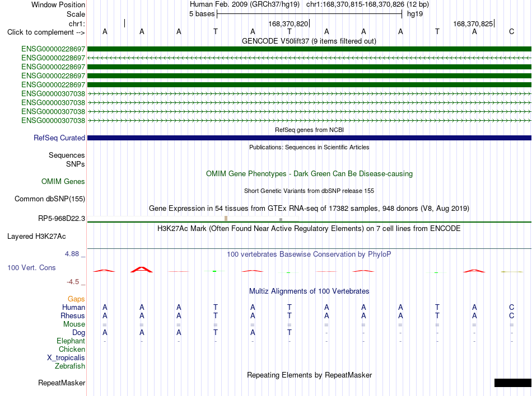Click the hg19 label beside the scale bar
The height and width of the screenshot is (396, 532).
pos(414,14)
